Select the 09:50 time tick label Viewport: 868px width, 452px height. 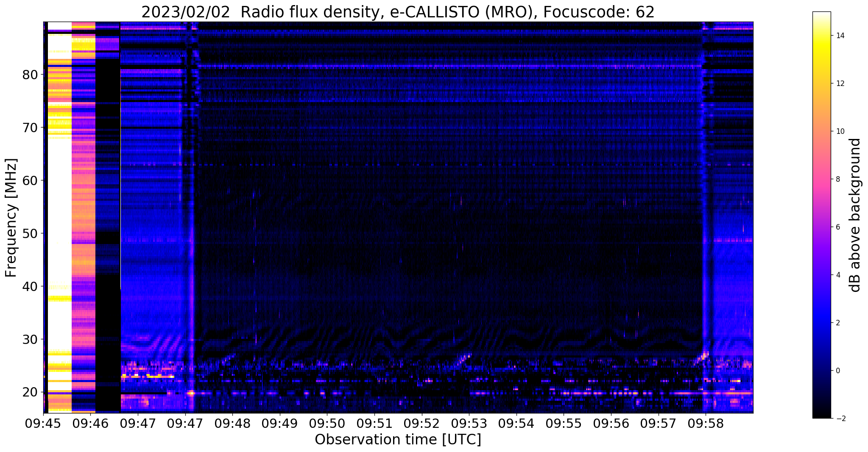[327, 423]
